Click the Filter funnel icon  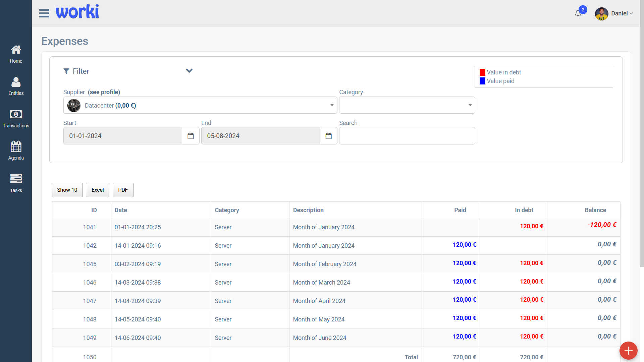(x=66, y=71)
